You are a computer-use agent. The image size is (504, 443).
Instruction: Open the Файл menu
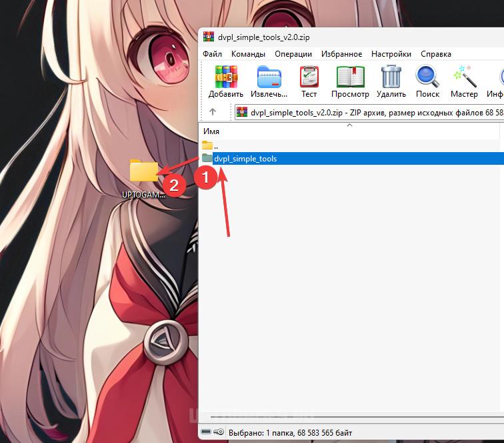click(x=213, y=54)
